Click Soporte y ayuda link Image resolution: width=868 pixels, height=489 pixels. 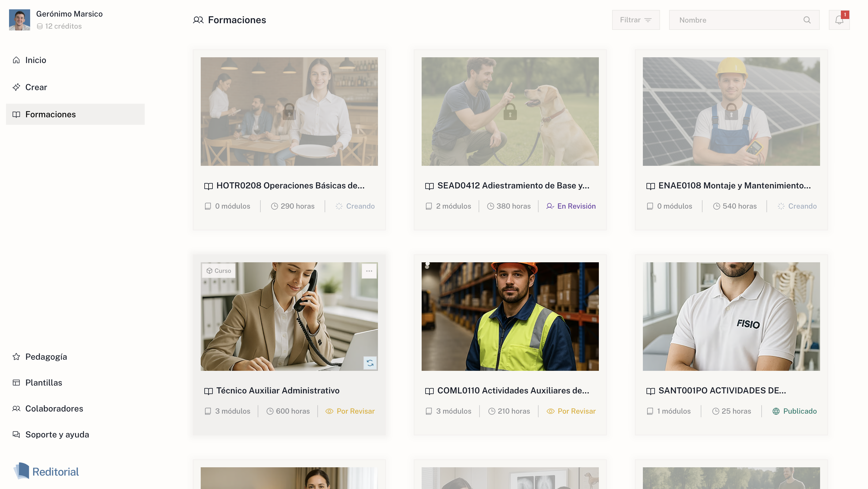[x=57, y=434]
